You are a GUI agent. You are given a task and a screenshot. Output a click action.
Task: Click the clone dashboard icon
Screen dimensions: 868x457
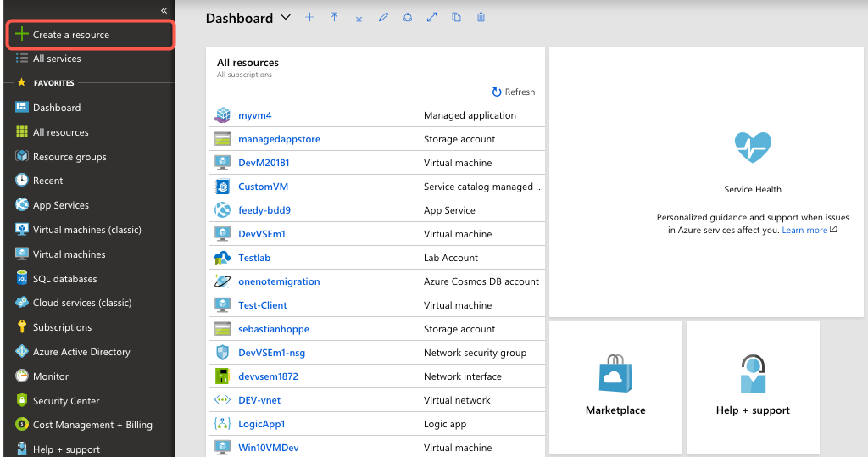pyautogui.click(x=456, y=17)
